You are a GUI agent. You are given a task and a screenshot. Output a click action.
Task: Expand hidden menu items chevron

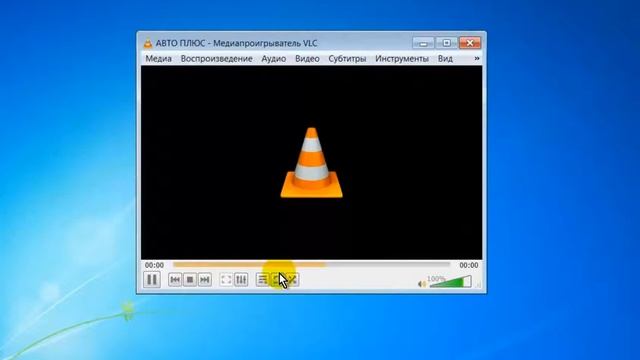click(476, 58)
